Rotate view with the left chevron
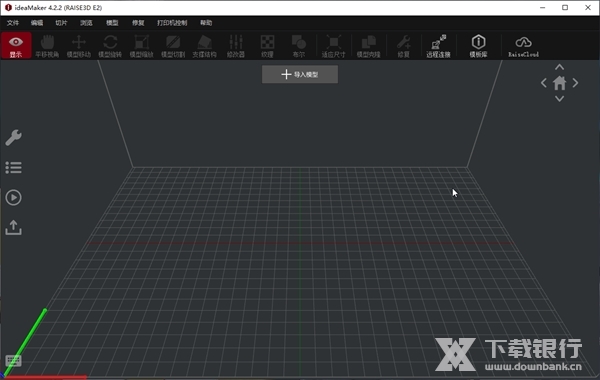600x380 pixels. pos(544,83)
